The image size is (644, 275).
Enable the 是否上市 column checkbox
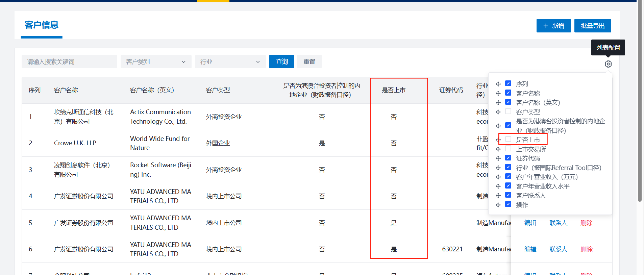click(508, 139)
